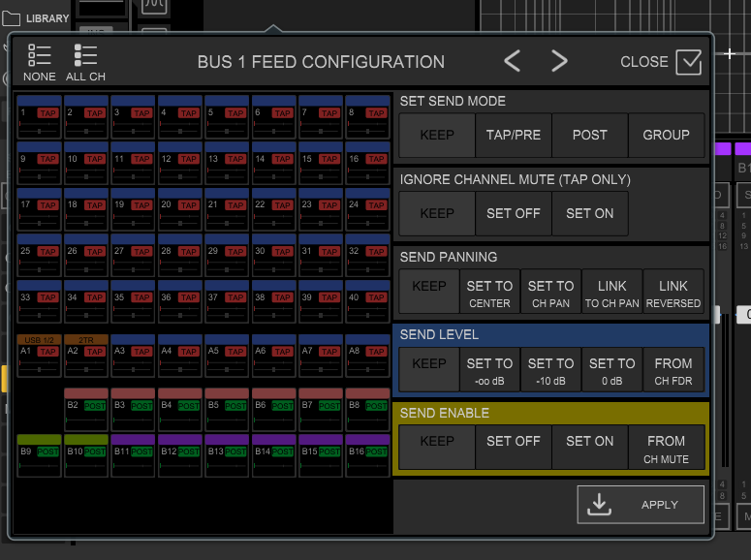
Task: Keep current send level
Action: (429, 369)
